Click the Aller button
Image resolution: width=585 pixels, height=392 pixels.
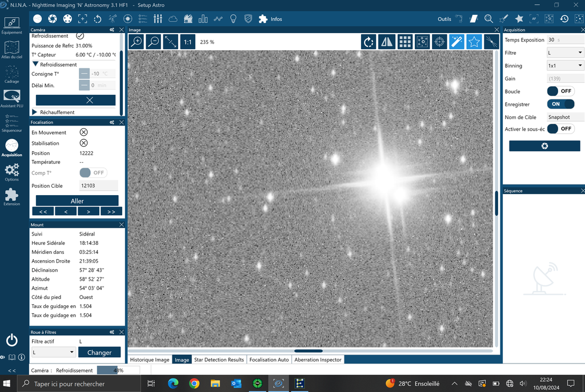point(77,201)
